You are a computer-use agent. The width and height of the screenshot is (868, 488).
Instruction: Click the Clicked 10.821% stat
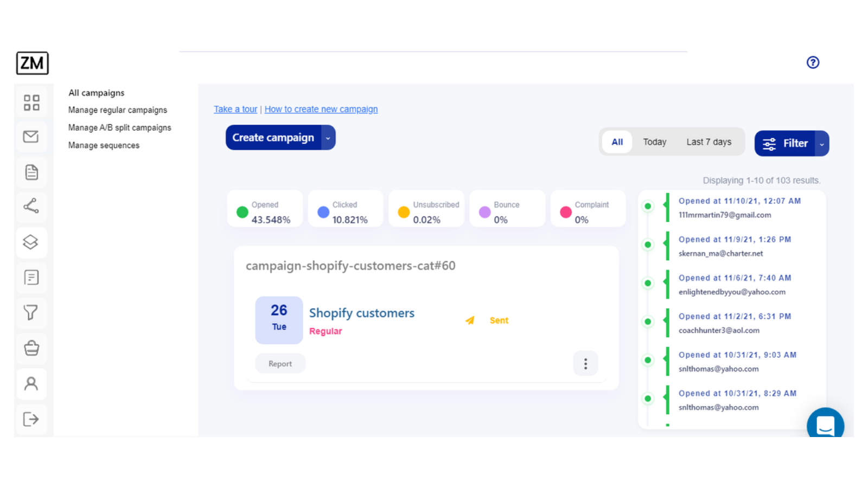pyautogui.click(x=346, y=209)
